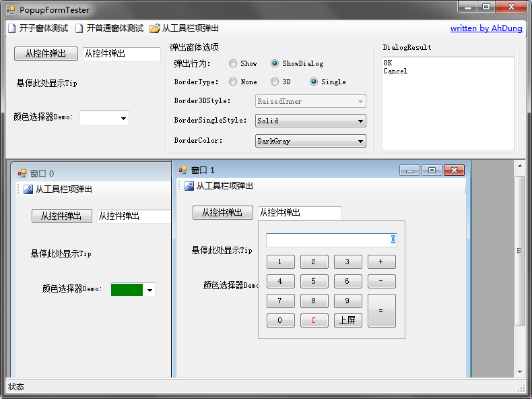
Task: Click the red C clear key
Action: [x=314, y=320]
